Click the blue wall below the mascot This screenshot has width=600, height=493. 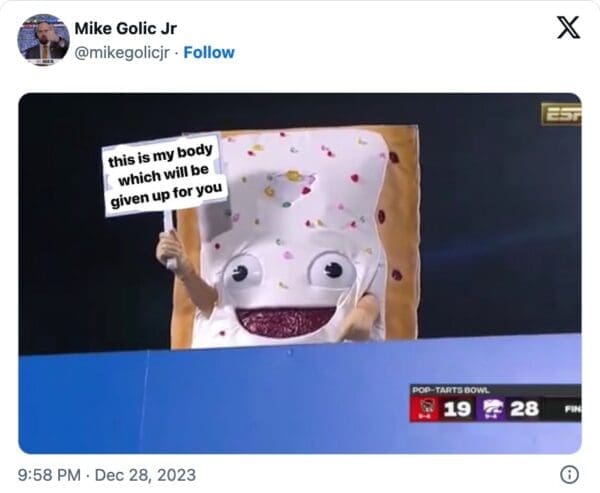point(214,402)
